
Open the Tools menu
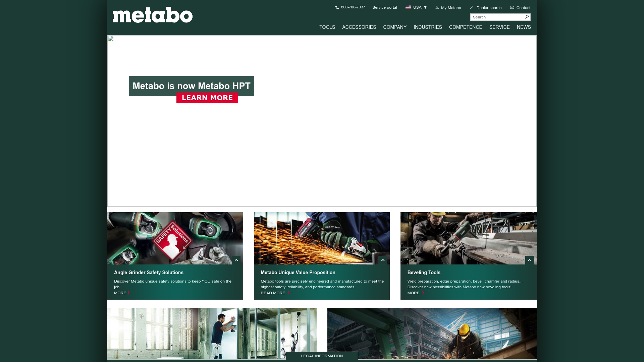pos(327,27)
